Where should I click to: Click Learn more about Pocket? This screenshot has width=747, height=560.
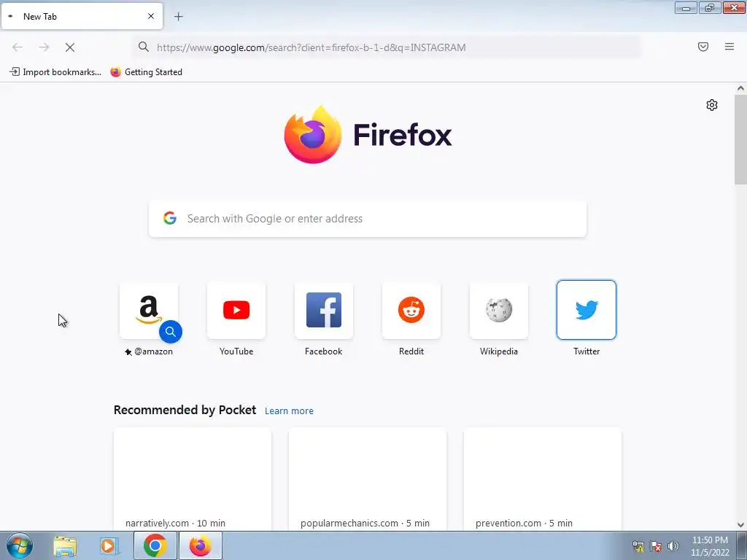tap(289, 411)
